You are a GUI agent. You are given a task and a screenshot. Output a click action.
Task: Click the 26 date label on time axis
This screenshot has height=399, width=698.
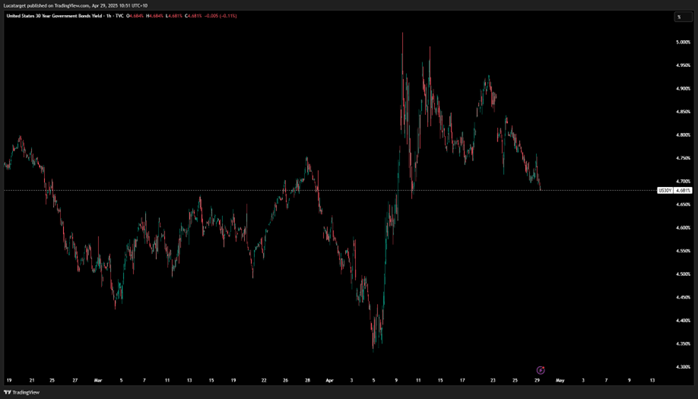point(285,380)
